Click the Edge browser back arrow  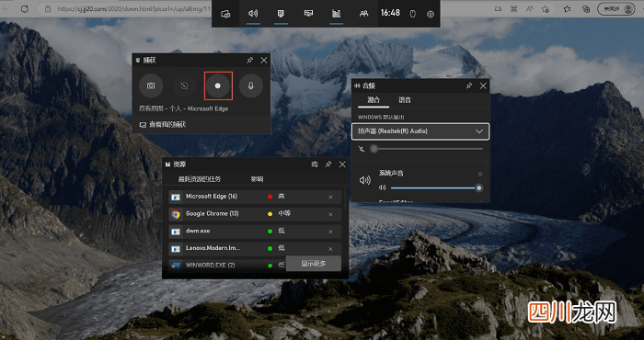click(6, 8)
